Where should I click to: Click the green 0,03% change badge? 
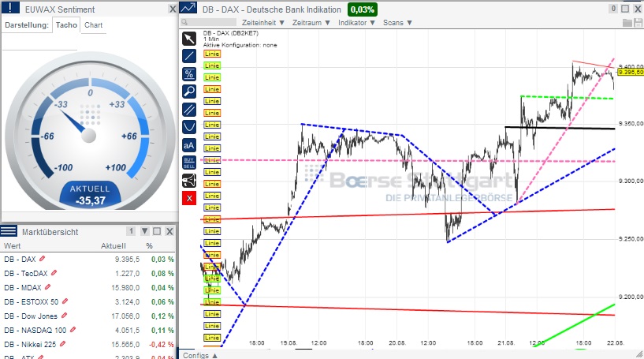[x=363, y=9]
